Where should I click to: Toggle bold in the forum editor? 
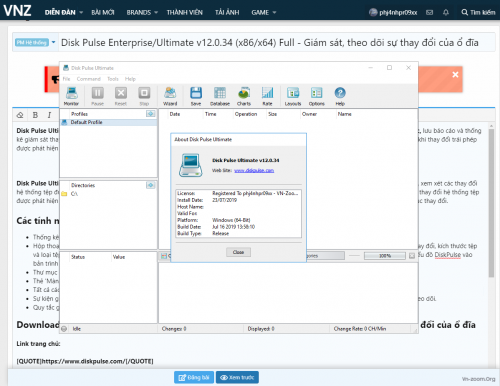(x=35, y=115)
